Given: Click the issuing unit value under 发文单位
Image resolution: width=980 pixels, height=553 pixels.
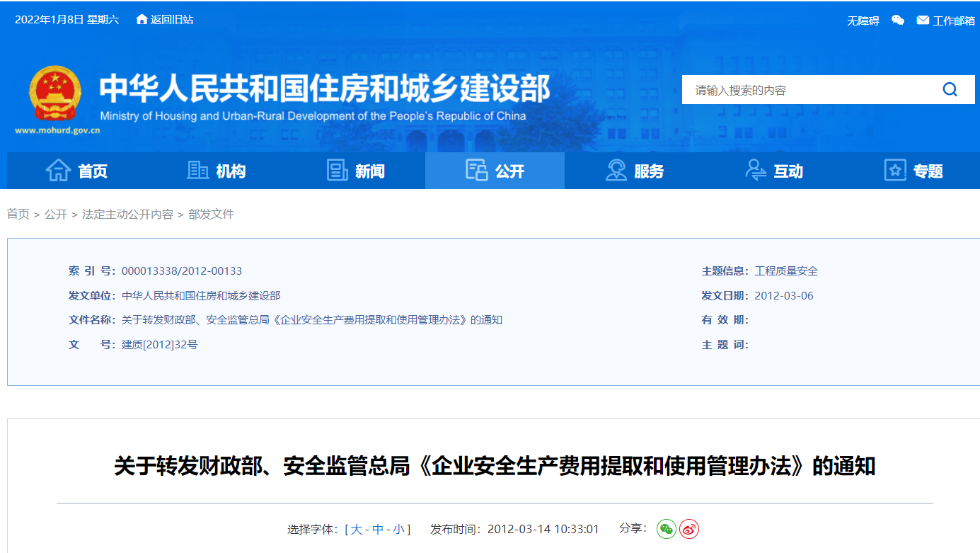Looking at the screenshot, I should pyautogui.click(x=201, y=296).
